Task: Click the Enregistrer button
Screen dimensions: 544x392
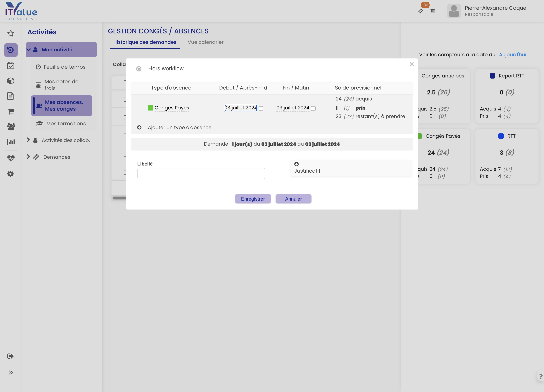Action: (253, 199)
